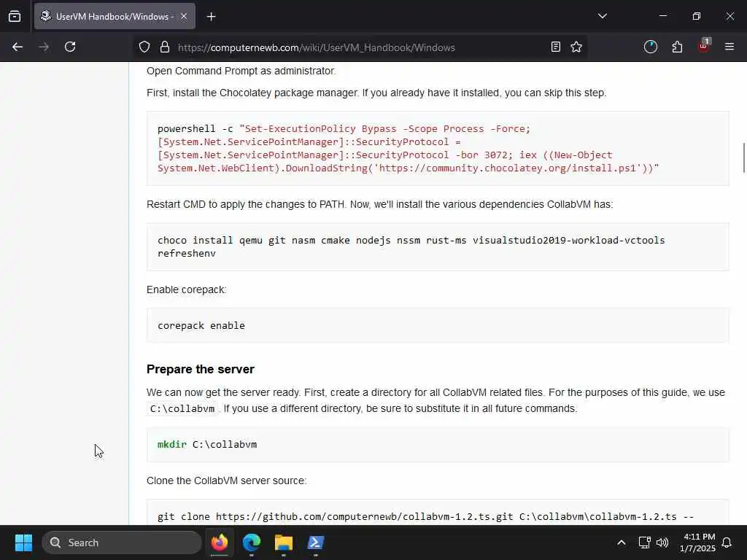Screen dimensions: 747x560
Task: Open a new tab with plus button
Action: tap(212, 17)
